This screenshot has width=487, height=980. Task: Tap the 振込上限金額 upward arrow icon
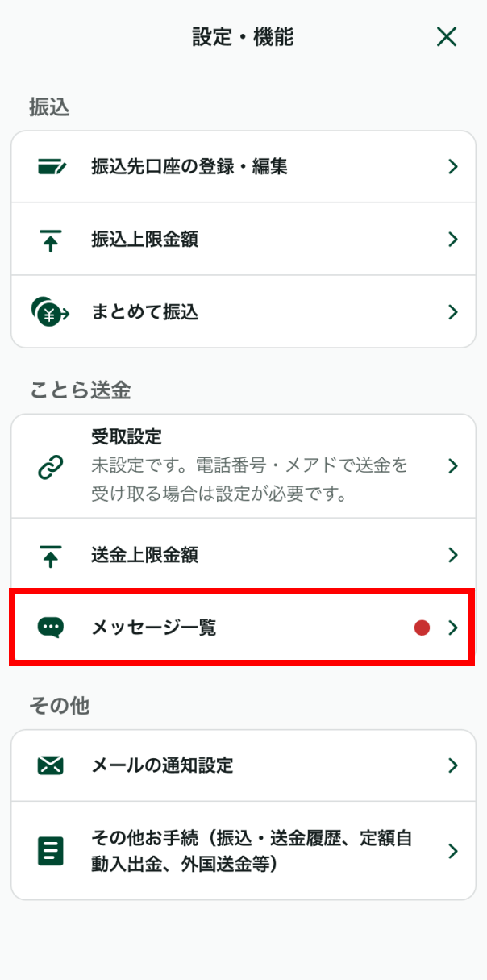pos(51,240)
